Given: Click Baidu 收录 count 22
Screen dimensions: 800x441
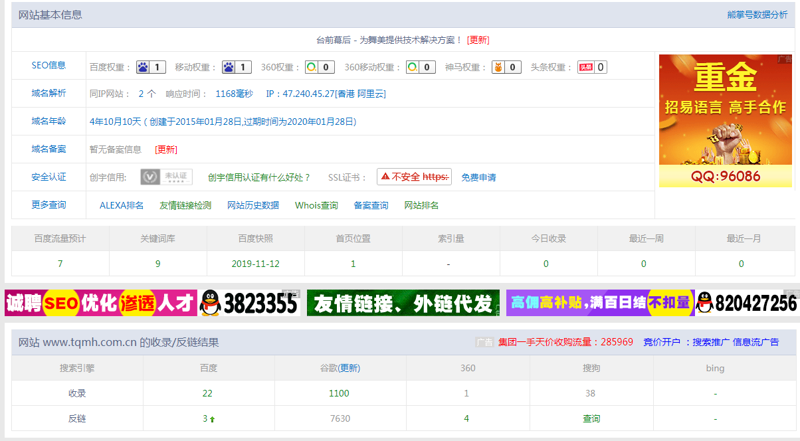Looking at the screenshot, I should pos(207,394).
